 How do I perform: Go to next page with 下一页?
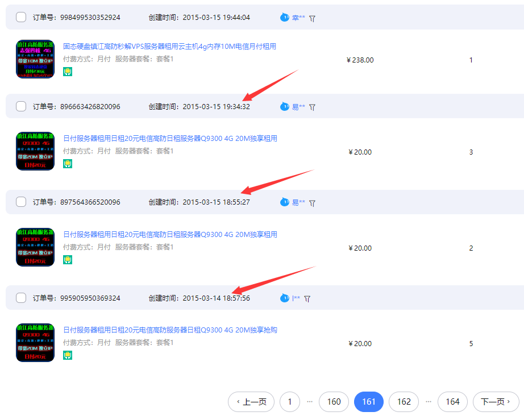[496, 402]
